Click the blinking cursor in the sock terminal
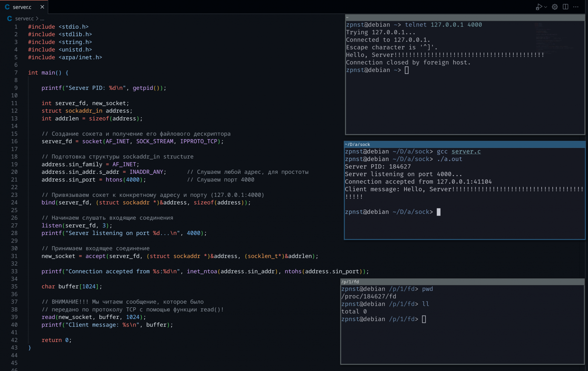 [438, 212]
